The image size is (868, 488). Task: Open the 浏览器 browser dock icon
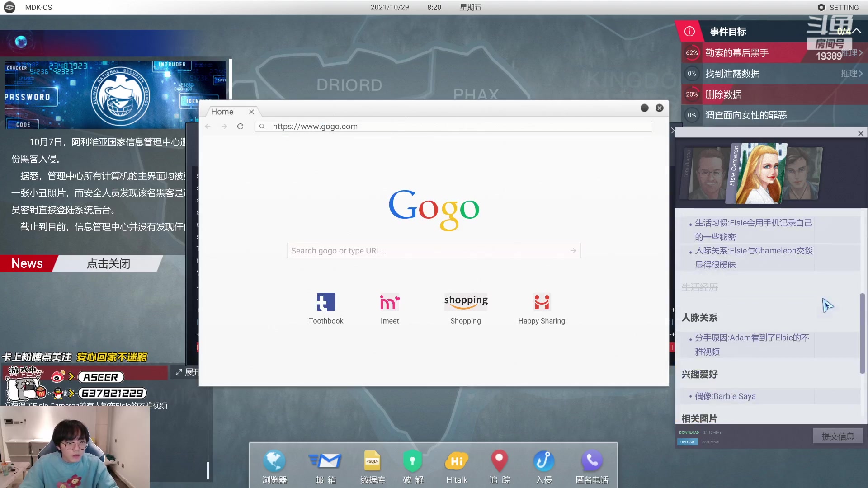coord(274,462)
